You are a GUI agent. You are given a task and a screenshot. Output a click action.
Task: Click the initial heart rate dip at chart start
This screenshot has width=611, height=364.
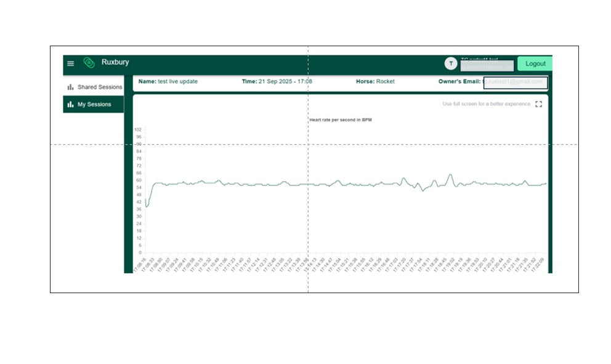pyautogui.click(x=147, y=206)
